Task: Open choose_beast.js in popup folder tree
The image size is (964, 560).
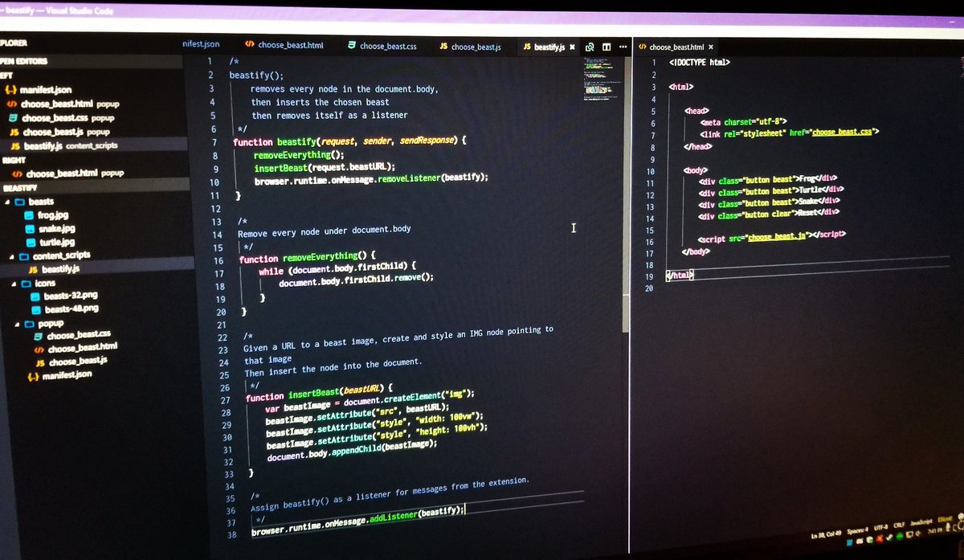Action: tap(79, 362)
